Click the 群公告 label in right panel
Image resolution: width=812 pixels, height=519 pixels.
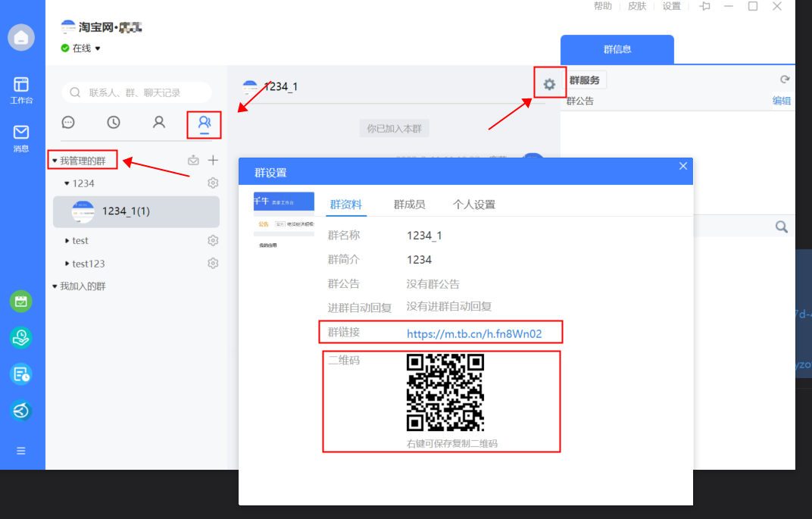pos(580,101)
